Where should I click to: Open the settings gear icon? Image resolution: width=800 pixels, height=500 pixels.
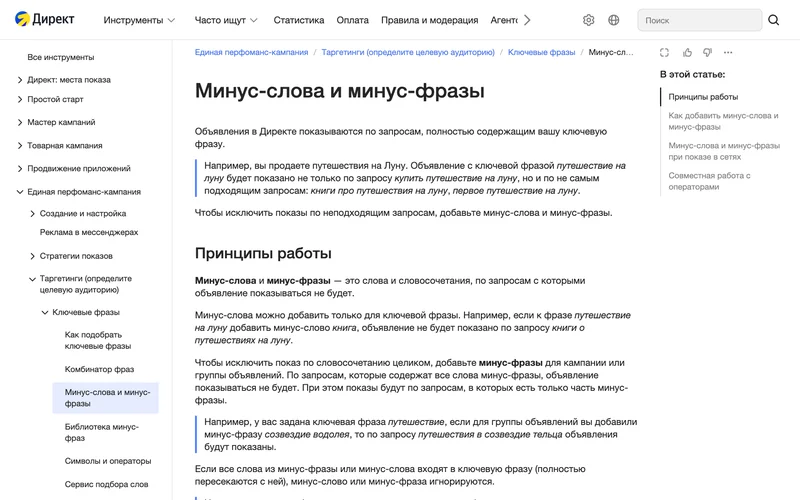point(588,20)
